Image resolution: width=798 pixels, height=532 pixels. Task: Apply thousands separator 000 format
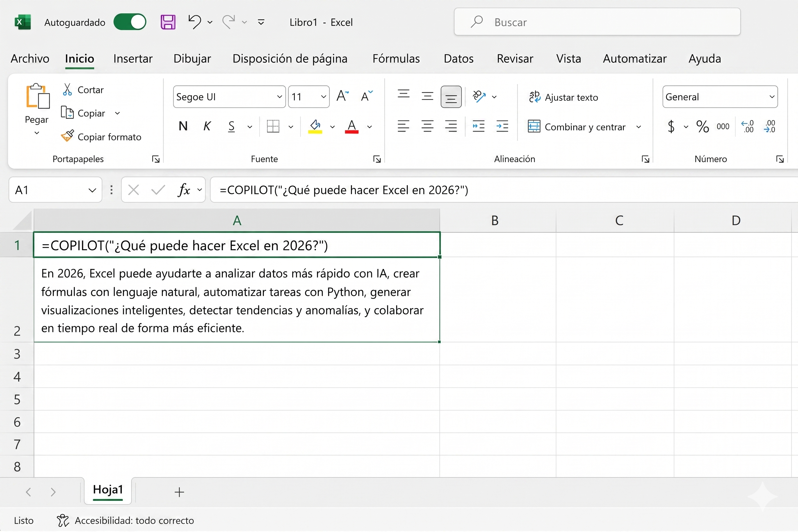tap(723, 127)
